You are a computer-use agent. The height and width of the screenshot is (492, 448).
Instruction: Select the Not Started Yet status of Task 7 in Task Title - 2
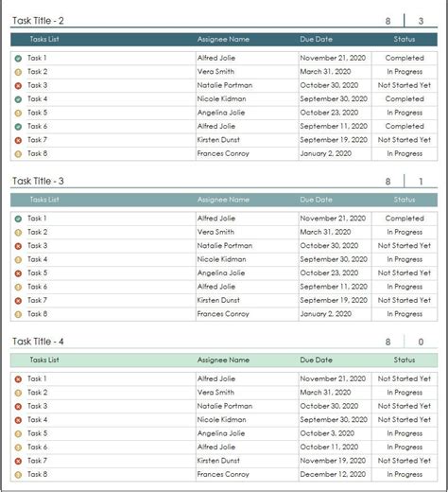(x=405, y=140)
